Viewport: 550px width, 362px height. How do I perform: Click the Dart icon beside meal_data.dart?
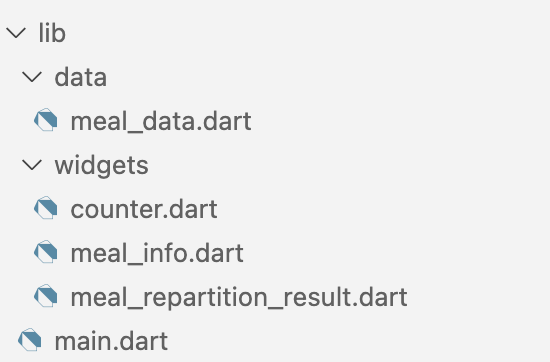46,120
